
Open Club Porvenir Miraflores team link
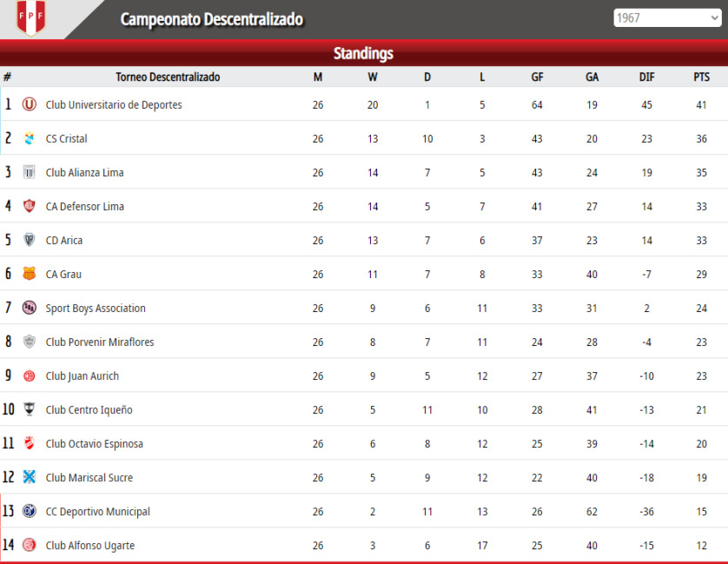(x=100, y=342)
